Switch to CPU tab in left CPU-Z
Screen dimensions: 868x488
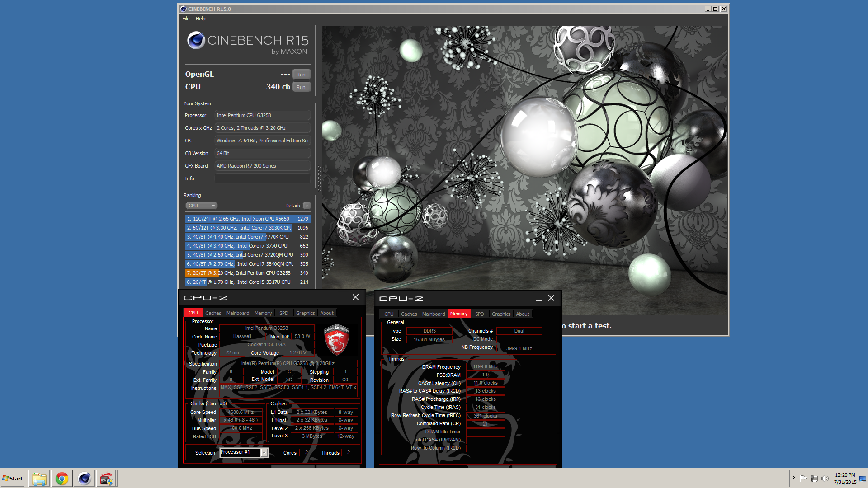193,313
